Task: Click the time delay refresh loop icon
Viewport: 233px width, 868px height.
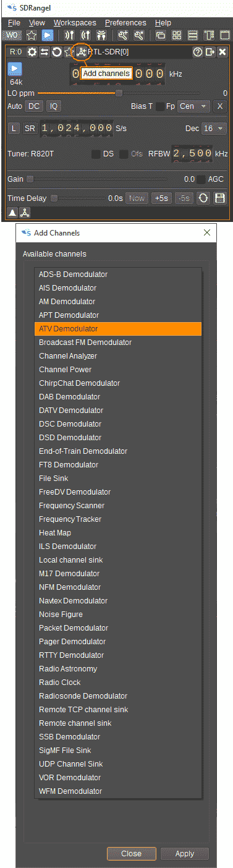Action: 203,198
